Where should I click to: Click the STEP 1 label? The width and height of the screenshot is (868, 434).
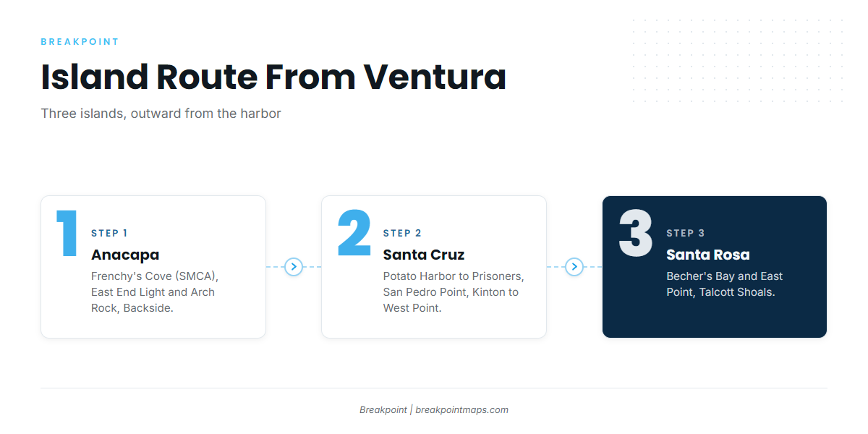109,233
